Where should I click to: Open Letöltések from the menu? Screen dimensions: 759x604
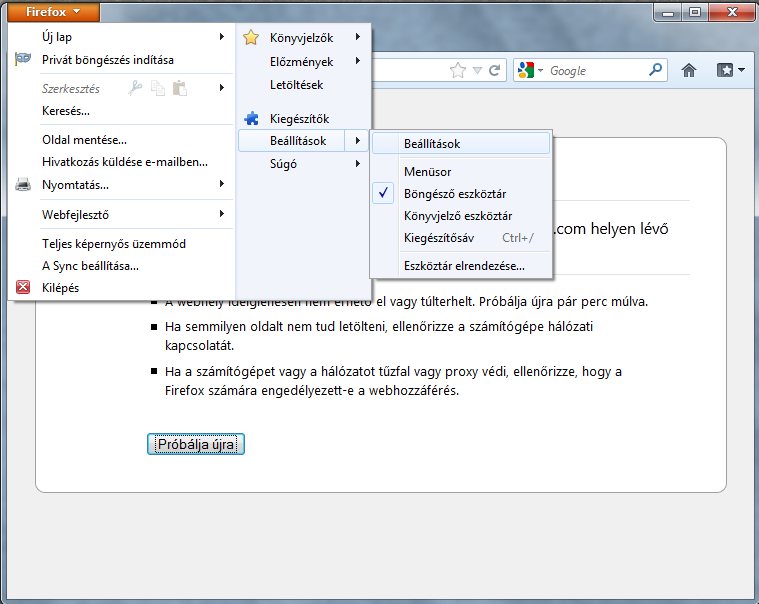click(x=304, y=85)
